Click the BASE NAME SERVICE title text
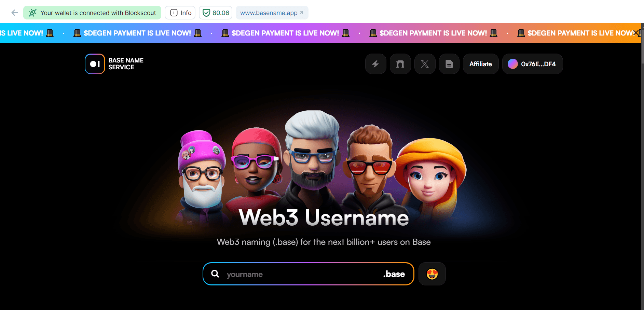The height and width of the screenshot is (310, 644). (126, 64)
